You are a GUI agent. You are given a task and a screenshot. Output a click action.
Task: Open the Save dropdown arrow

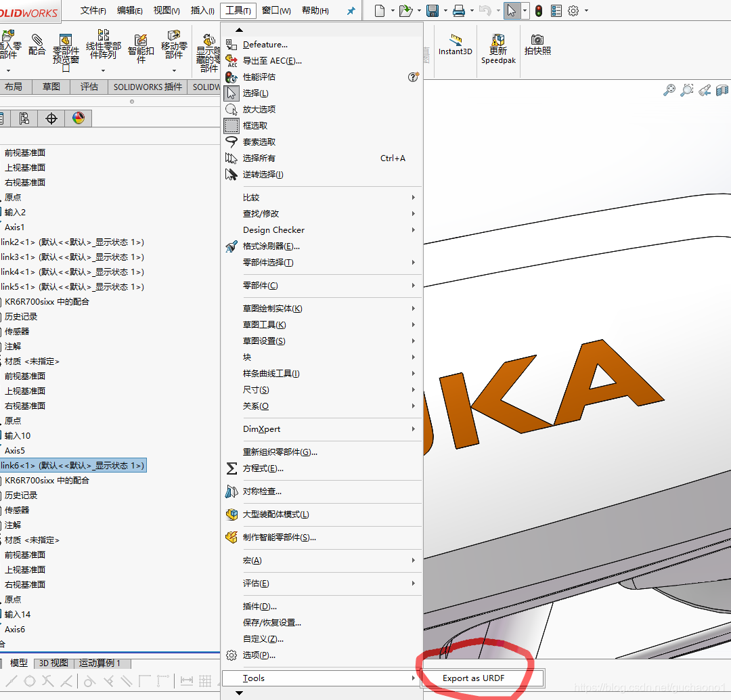[x=445, y=11]
